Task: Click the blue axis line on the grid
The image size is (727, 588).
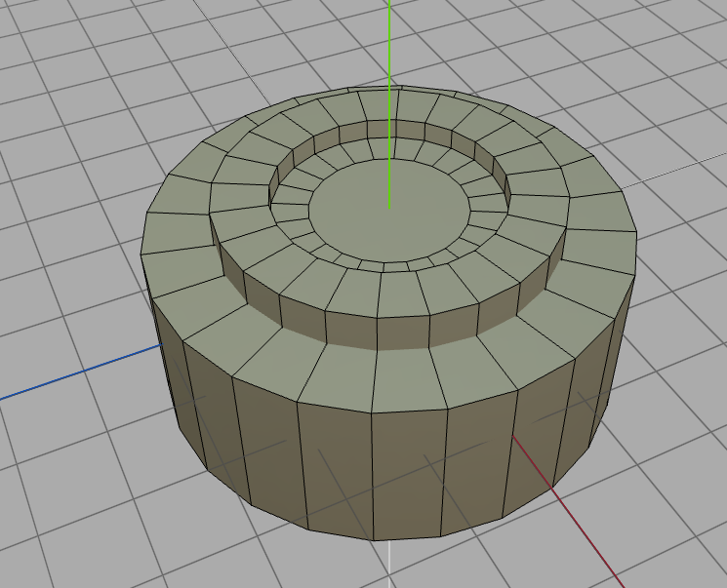Action: [x=81, y=372]
